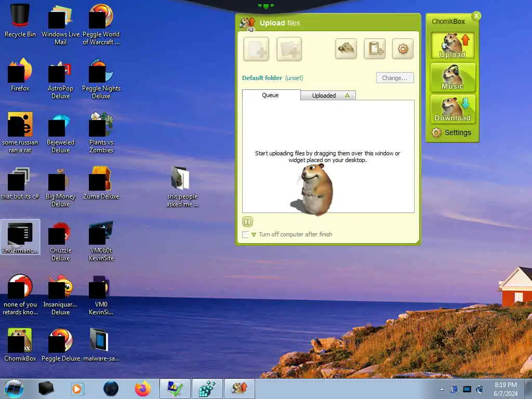Viewport: 532px width, 399px height.
Task: Select Windows Live Mail desktop icon
Action: tap(60, 25)
